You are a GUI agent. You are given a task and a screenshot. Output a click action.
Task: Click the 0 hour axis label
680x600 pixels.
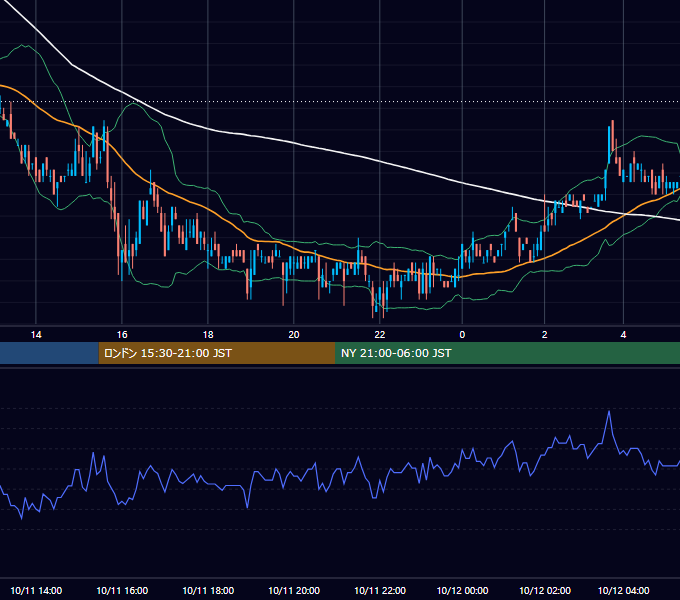pyautogui.click(x=462, y=335)
